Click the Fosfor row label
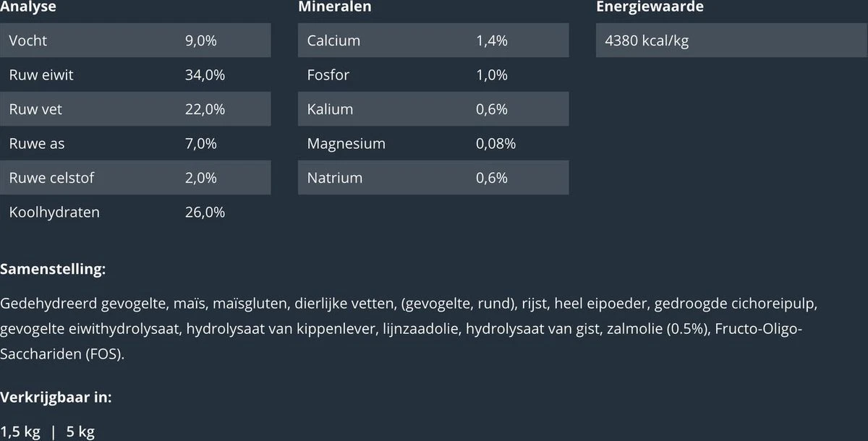The height and width of the screenshot is (441, 868). [328, 75]
